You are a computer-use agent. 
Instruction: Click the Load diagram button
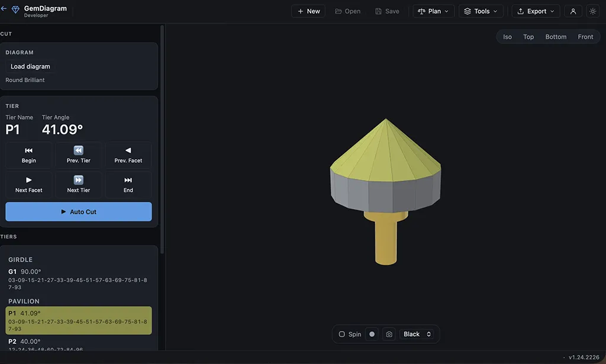[x=30, y=66]
